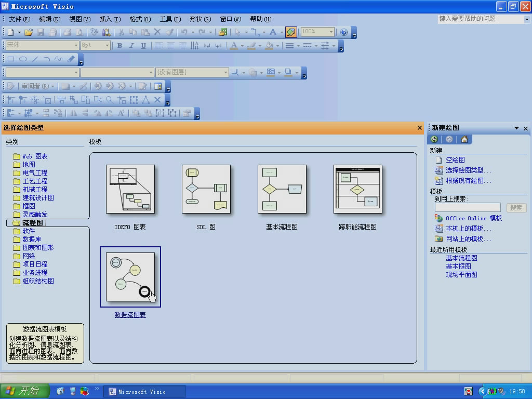Open the 新建绘图 task pane menu arrow

516,128
